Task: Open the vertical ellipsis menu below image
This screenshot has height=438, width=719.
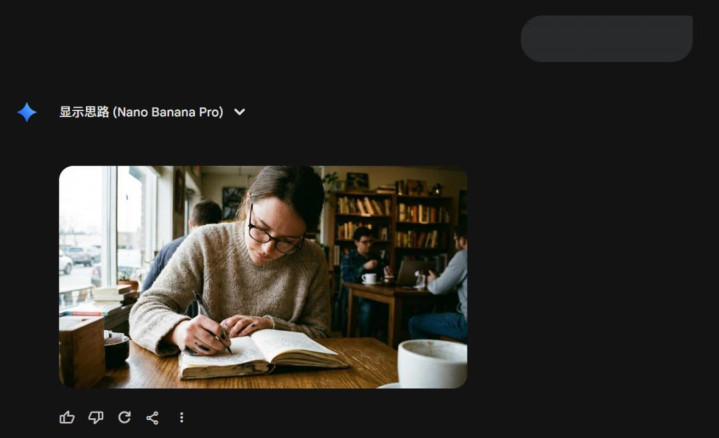Action: pyautogui.click(x=182, y=417)
